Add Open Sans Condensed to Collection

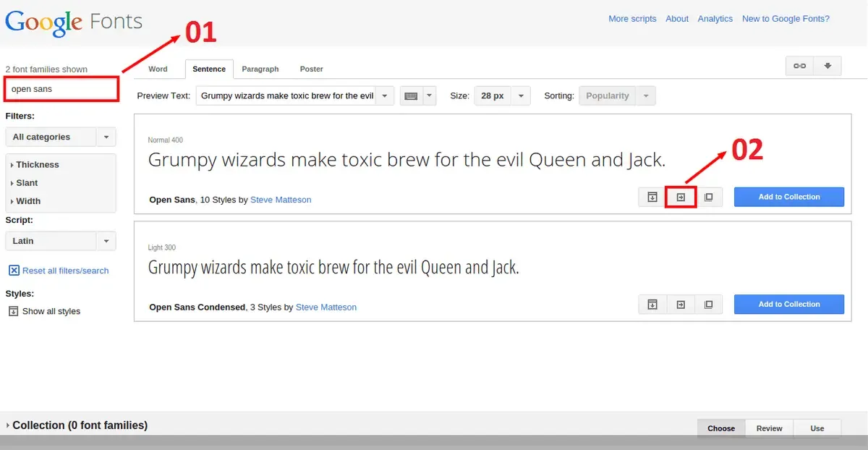(x=789, y=305)
